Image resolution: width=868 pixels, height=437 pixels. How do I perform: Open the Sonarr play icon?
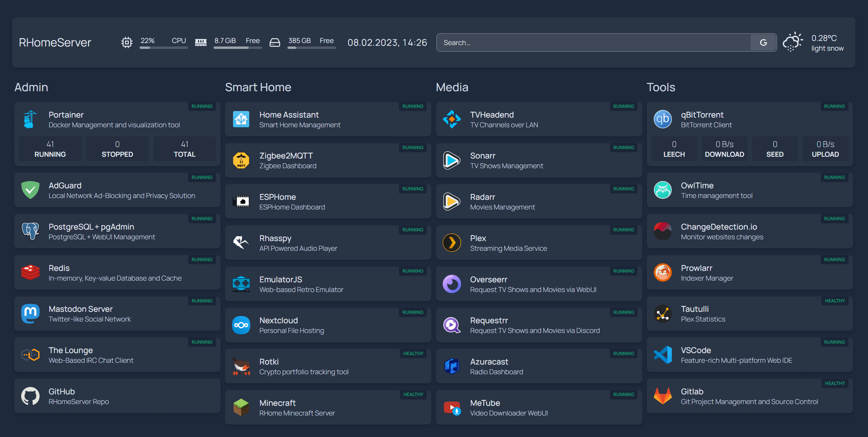(452, 161)
